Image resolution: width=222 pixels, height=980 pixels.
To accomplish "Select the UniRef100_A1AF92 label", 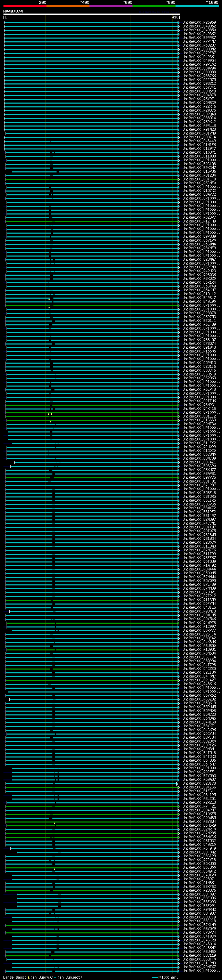I will pos(199,565).
